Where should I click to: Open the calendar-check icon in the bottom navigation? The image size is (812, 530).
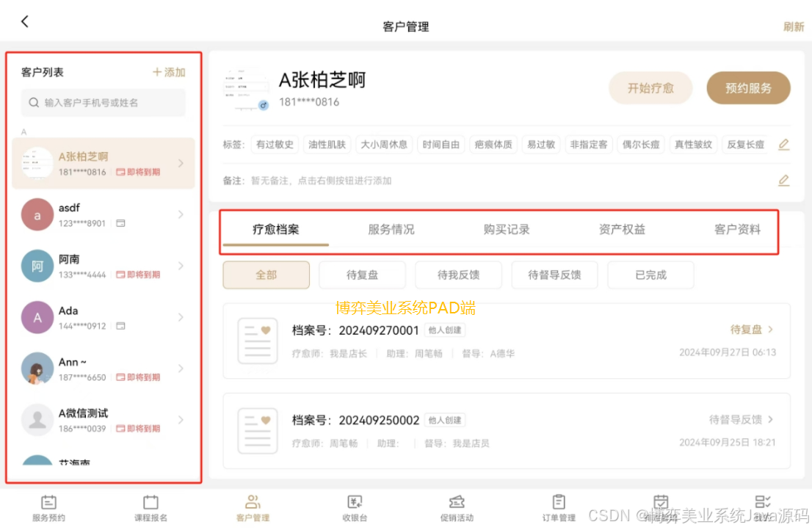tap(661, 502)
